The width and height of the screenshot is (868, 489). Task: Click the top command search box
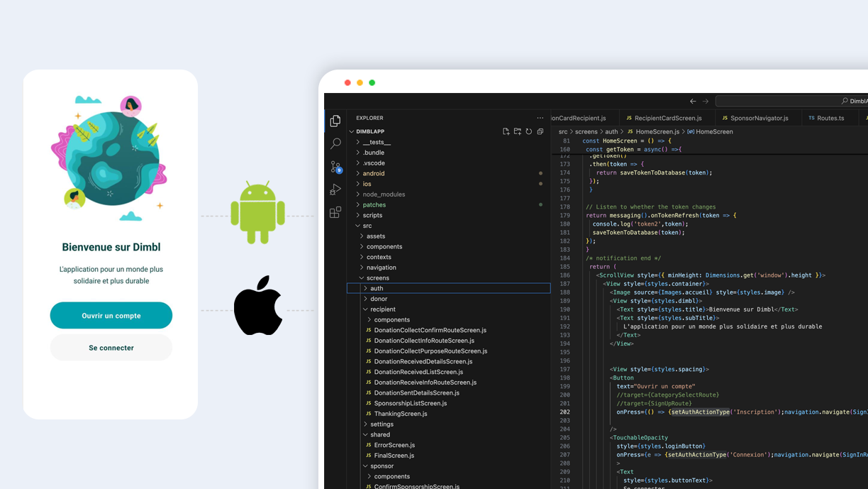point(791,101)
